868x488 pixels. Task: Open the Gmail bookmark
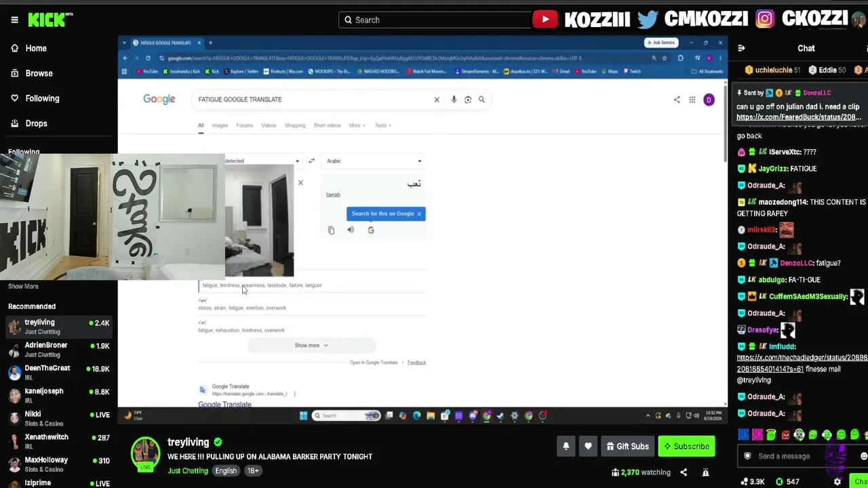[561, 71]
